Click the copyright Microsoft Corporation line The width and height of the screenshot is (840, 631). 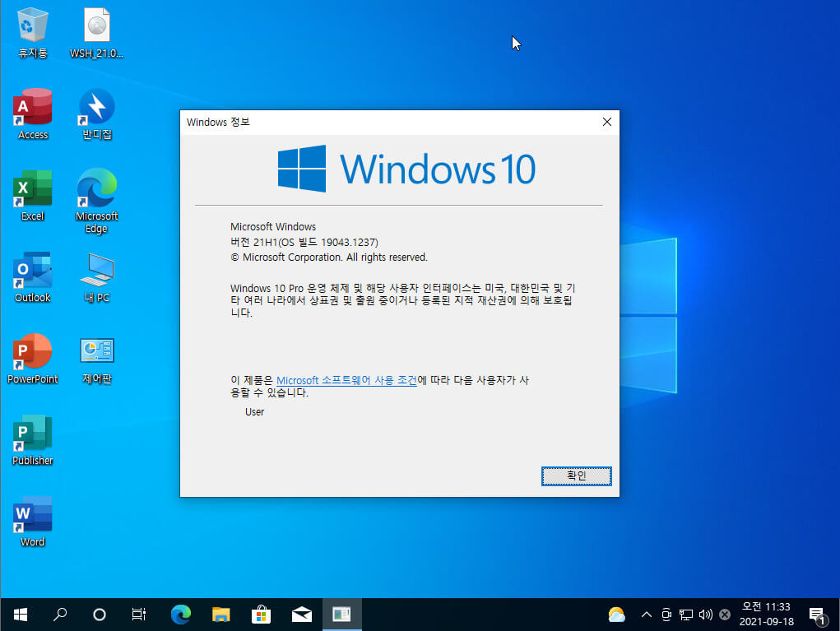coord(329,258)
